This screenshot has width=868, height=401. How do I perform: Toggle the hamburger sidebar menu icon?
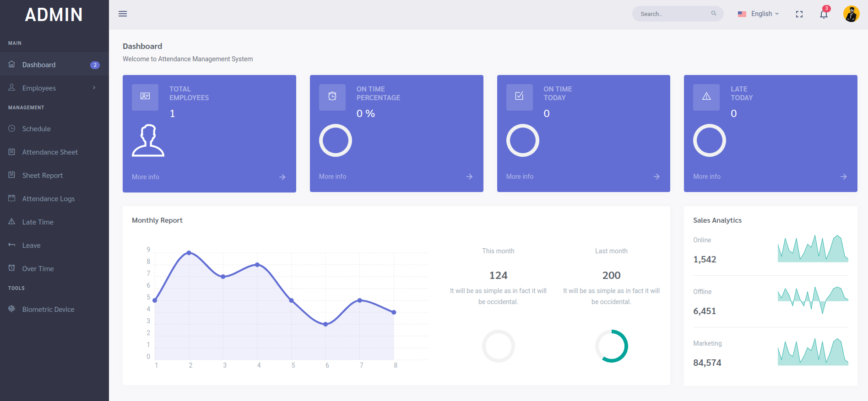tap(123, 14)
